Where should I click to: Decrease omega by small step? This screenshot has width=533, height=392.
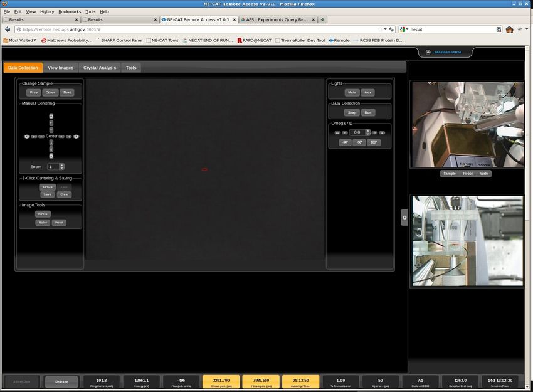click(x=345, y=132)
